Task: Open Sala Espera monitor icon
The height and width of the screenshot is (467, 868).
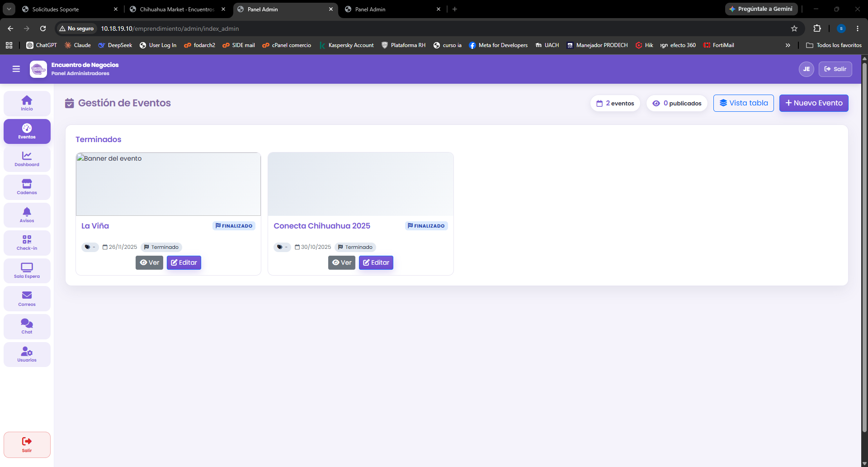Action: (27, 271)
